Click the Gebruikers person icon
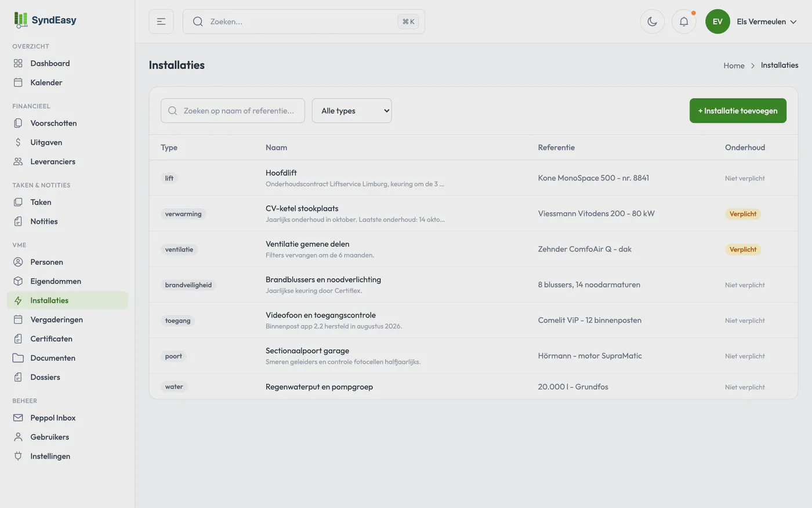The image size is (812, 508). coord(18,437)
